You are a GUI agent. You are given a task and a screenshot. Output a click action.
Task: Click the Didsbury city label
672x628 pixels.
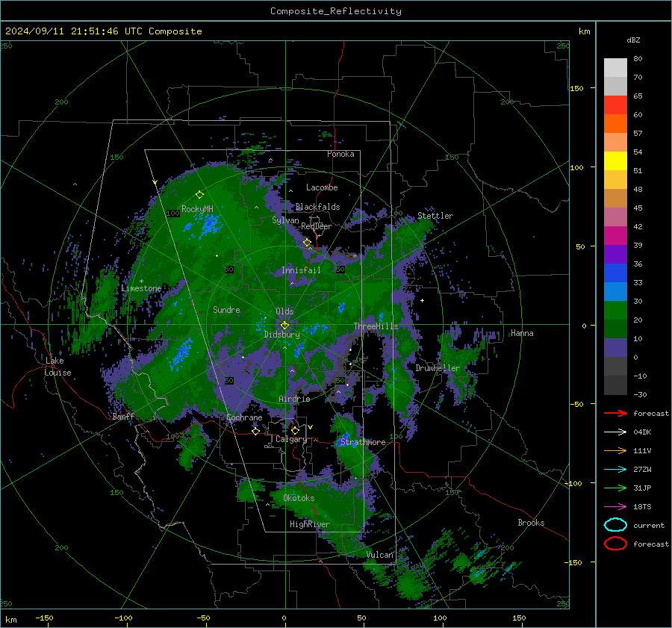click(x=281, y=335)
